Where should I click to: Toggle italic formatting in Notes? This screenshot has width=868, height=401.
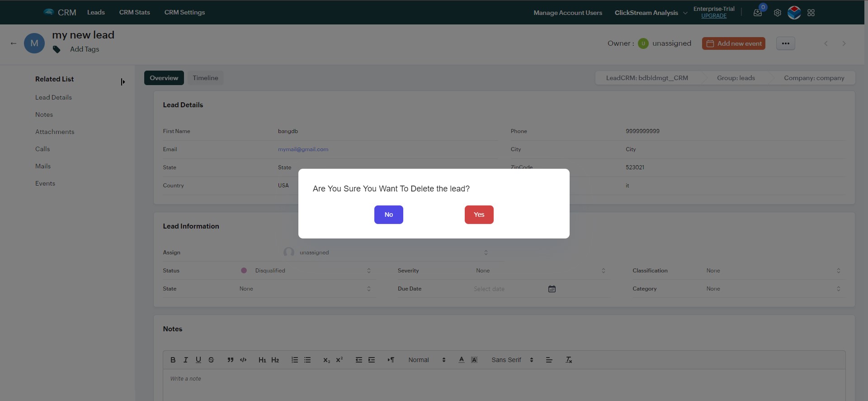[x=185, y=360]
